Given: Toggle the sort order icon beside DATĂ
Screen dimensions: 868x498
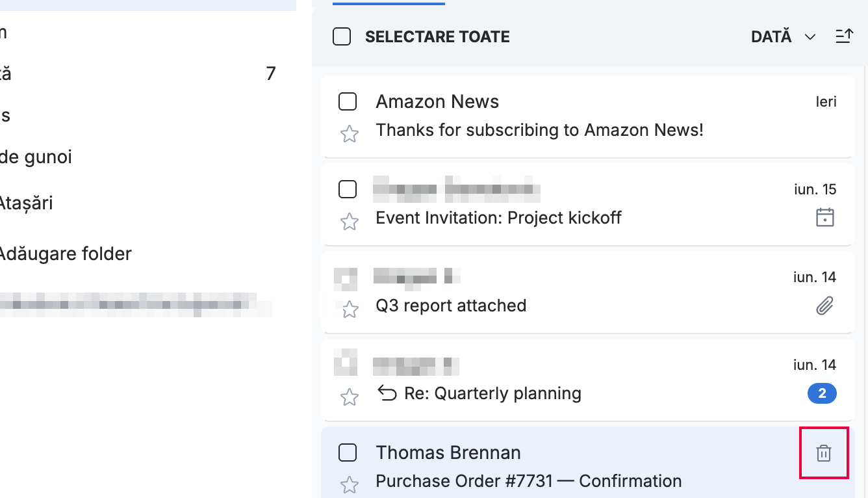Looking at the screenshot, I should pos(844,36).
